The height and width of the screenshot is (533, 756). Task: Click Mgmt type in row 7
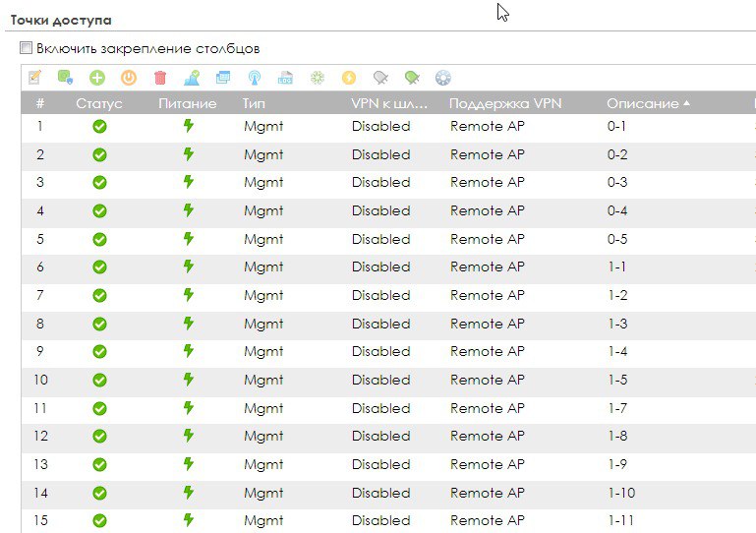(x=263, y=296)
